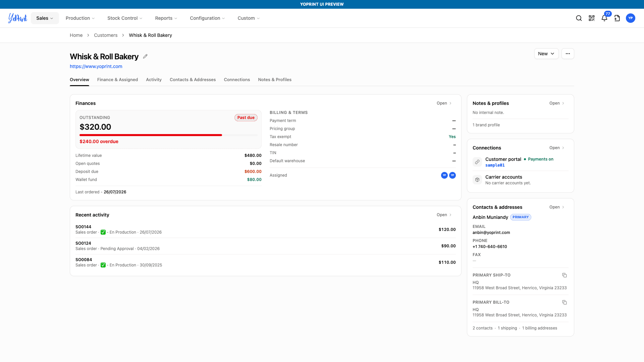Go to Home in the breadcrumb
The width and height of the screenshot is (644, 362).
click(x=76, y=35)
